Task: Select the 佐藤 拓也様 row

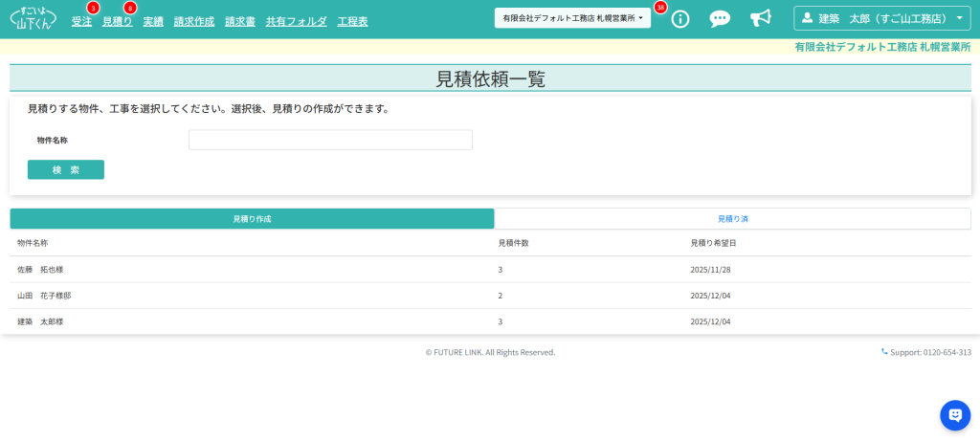Action: [40, 270]
